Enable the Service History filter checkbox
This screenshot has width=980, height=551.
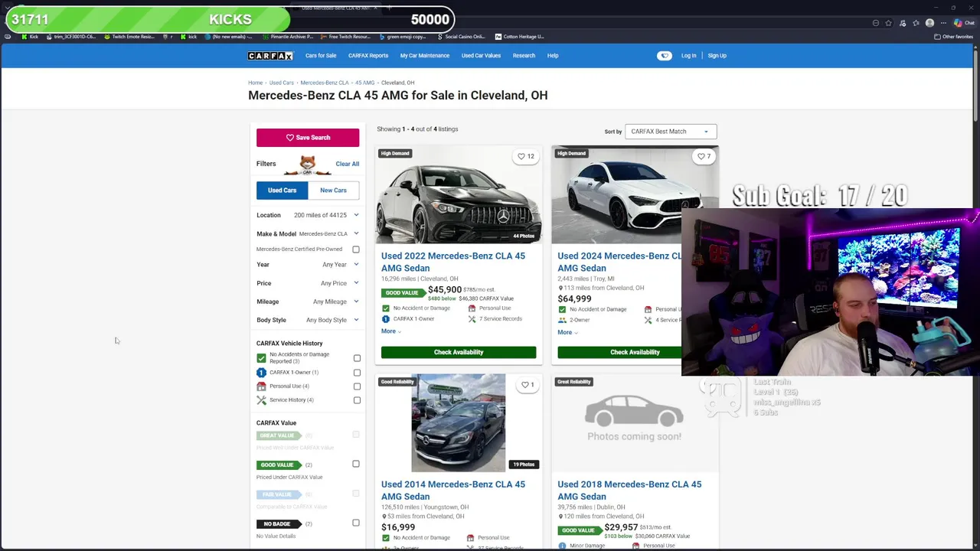(357, 400)
